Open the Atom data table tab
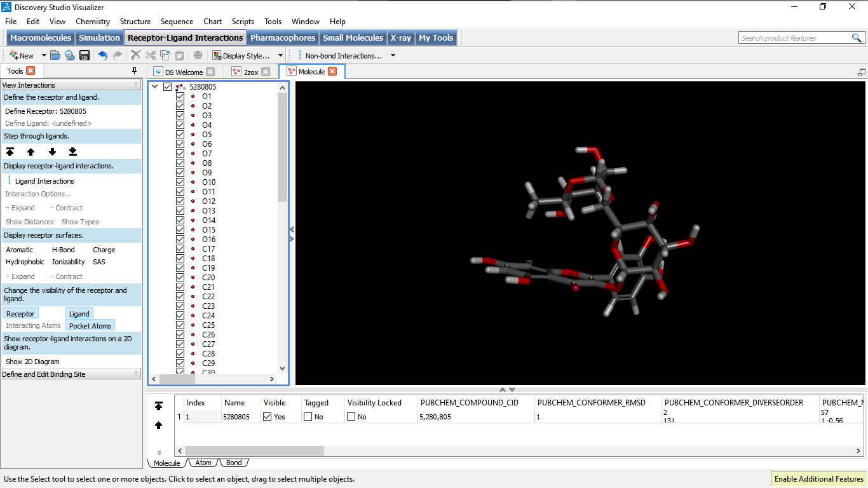 203,463
